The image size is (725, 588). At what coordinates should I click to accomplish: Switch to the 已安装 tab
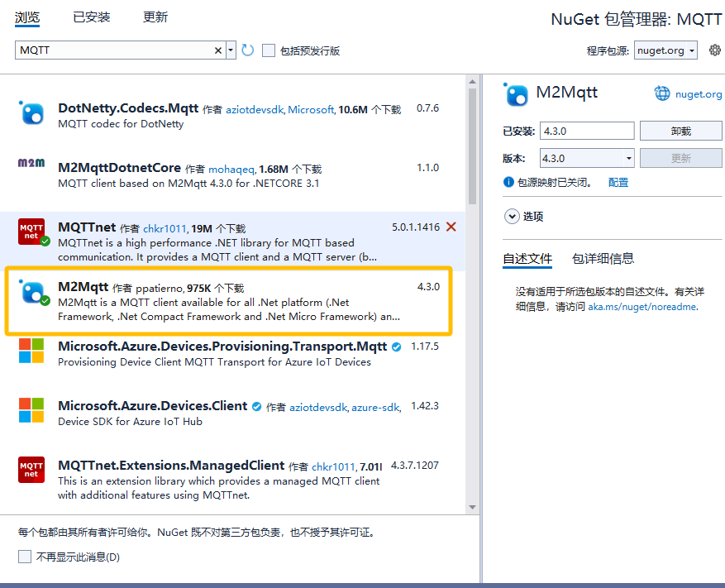tap(92, 17)
